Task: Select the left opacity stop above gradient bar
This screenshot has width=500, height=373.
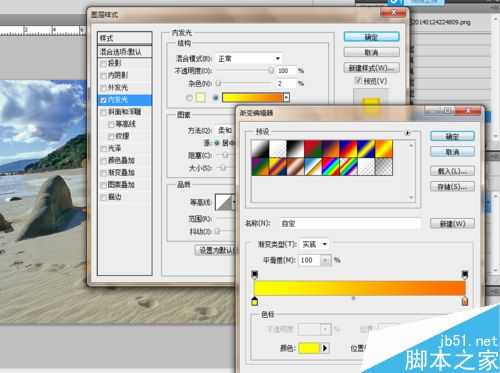Action: coord(255,275)
